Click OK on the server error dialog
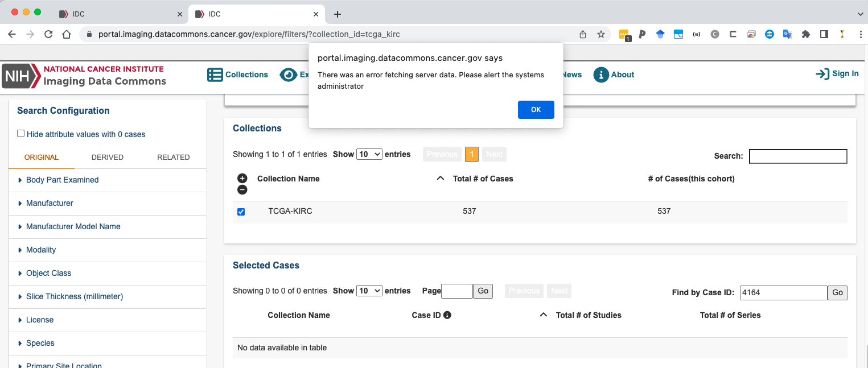This screenshot has width=868, height=368. 536,109
